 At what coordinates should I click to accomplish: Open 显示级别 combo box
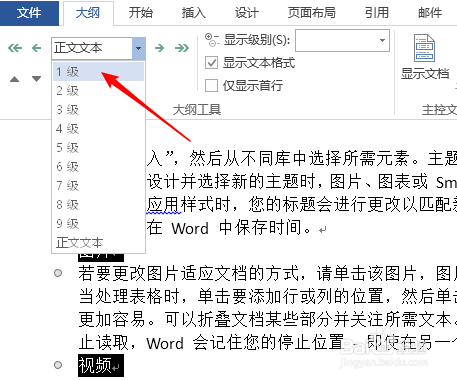pos(342,40)
